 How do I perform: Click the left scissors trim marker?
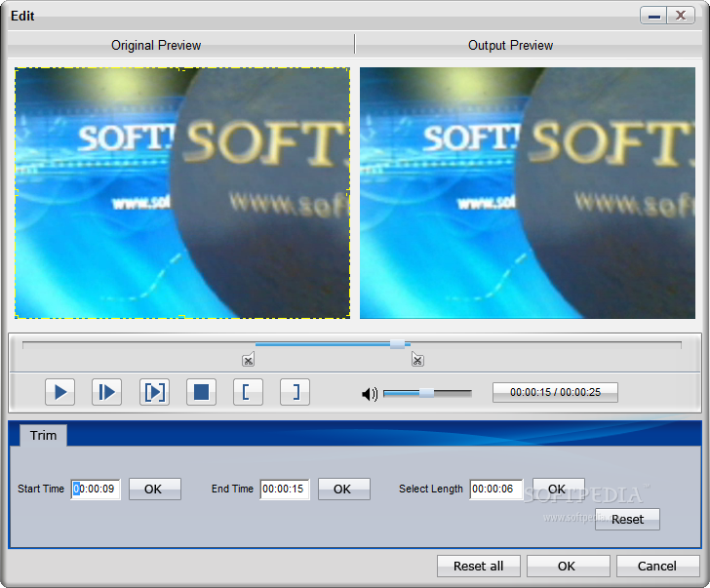248,360
